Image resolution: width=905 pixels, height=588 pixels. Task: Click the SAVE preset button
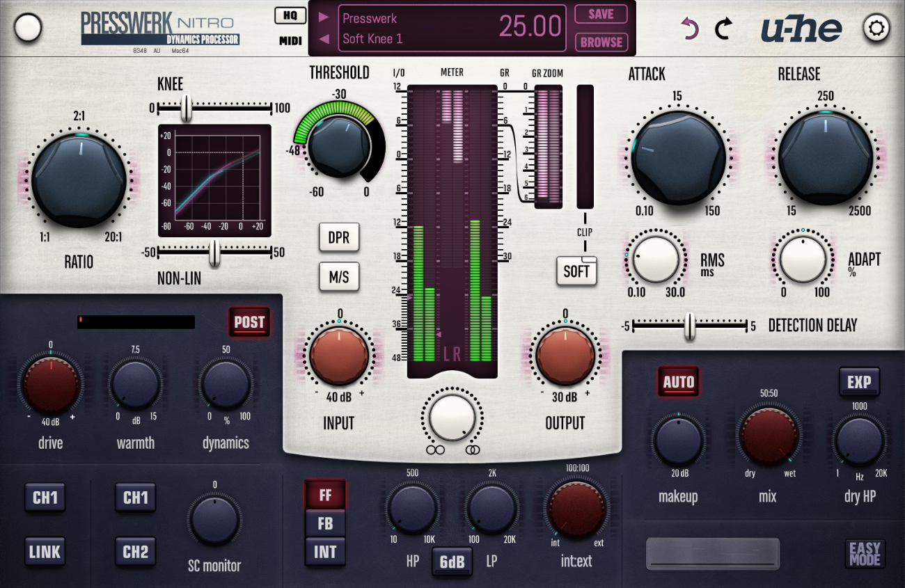pyautogui.click(x=601, y=14)
